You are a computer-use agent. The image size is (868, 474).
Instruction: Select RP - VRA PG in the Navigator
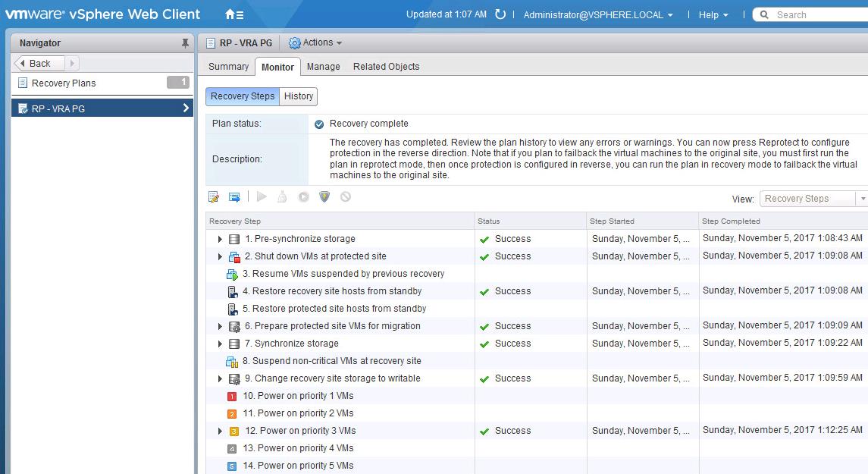[x=102, y=108]
